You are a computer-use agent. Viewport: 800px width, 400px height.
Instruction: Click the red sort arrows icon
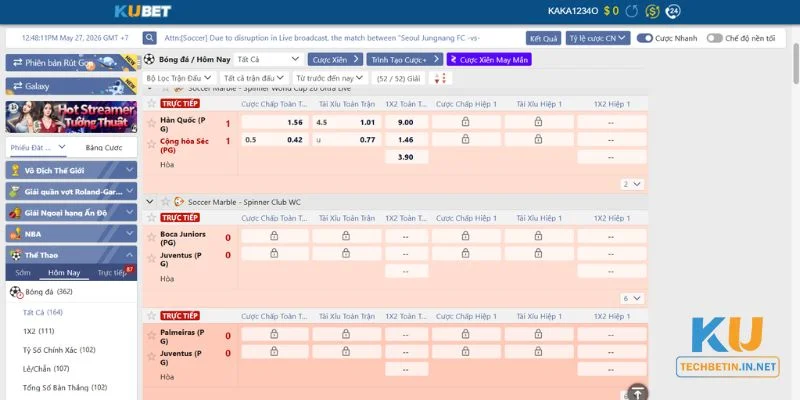point(440,78)
